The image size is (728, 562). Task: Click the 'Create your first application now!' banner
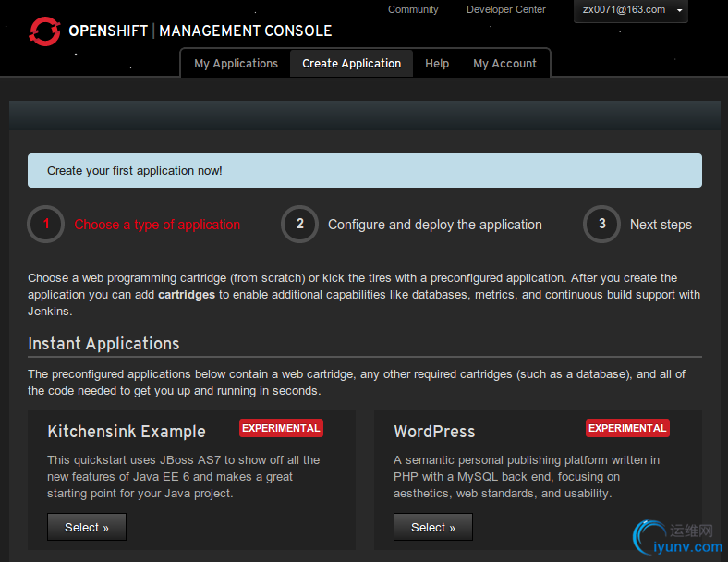[x=365, y=170]
